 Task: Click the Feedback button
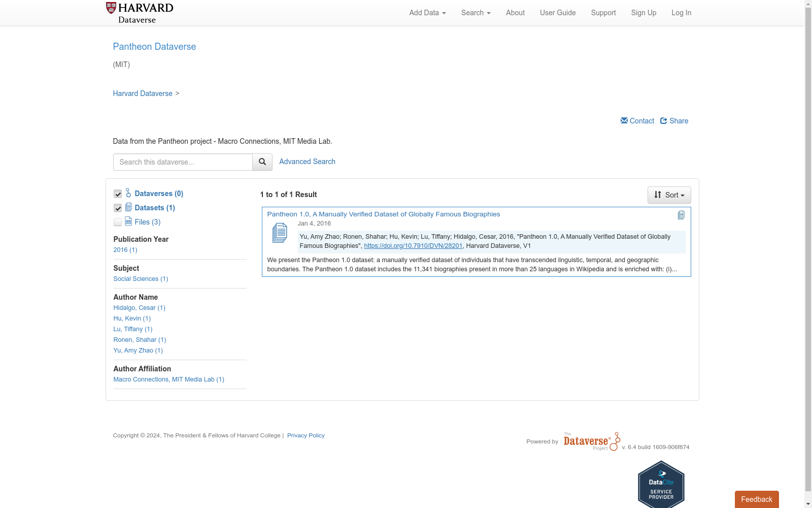(x=757, y=499)
